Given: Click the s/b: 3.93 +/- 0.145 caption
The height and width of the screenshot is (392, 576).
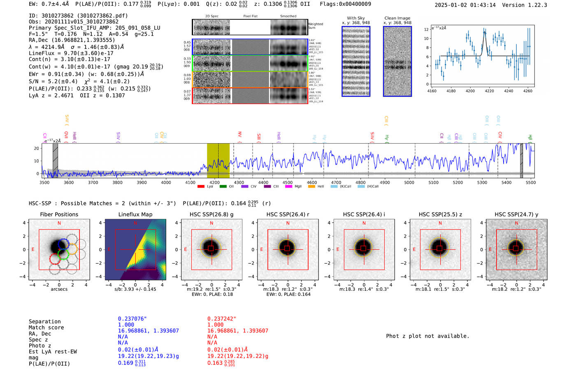Looking at the screenshot, I should (x=135, y=289).
